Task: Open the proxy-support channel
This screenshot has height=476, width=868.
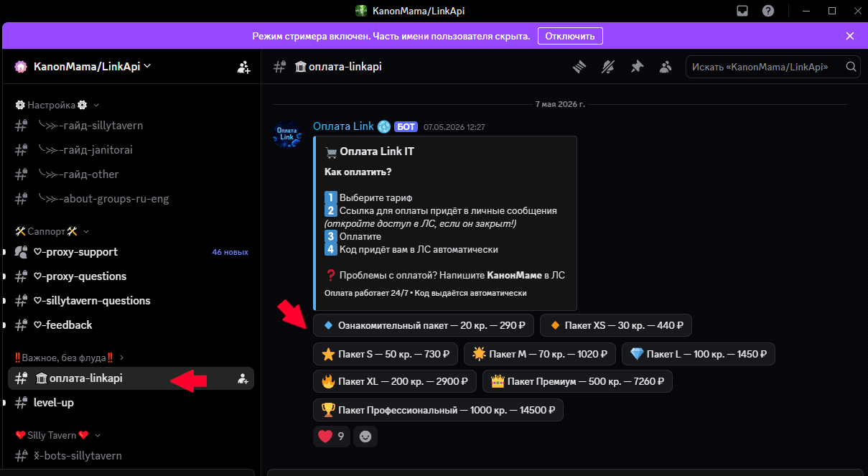Action: pyautogui.click(x=131, y=252)
